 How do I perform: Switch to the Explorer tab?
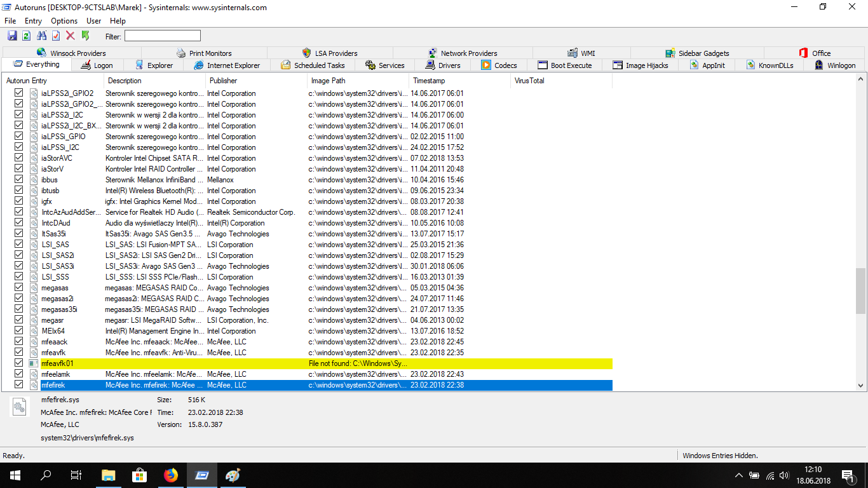(x=154, y=65)
